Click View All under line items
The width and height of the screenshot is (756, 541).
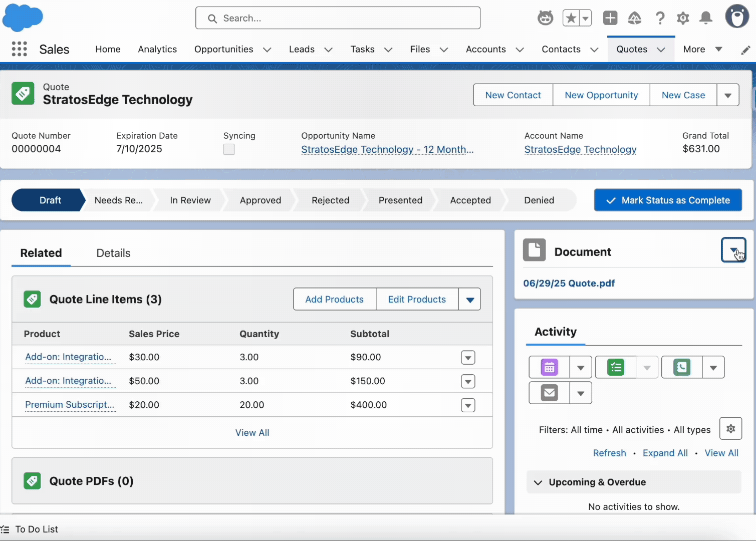tap(252, 432)
